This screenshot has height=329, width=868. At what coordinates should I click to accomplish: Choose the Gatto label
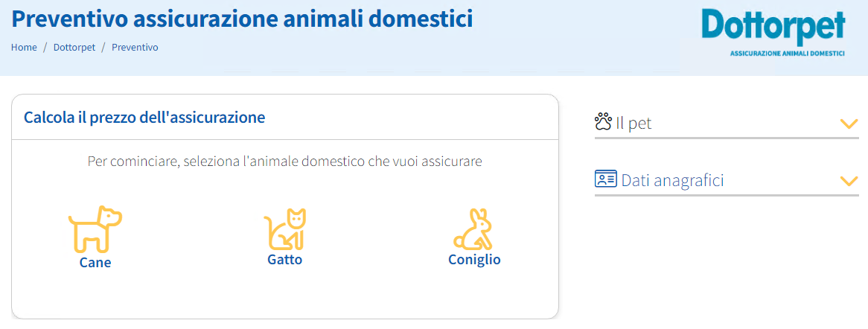coord(285,259)
